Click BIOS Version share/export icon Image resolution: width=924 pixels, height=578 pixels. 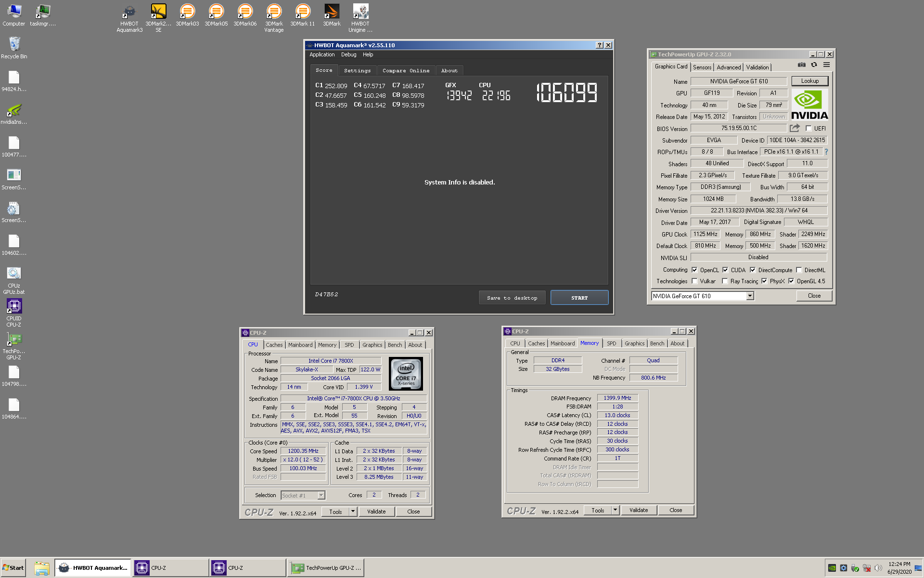pos(795,128)
